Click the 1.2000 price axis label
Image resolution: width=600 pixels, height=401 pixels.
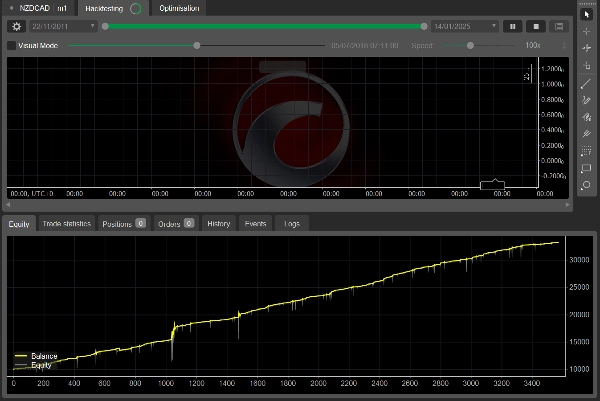552,69
